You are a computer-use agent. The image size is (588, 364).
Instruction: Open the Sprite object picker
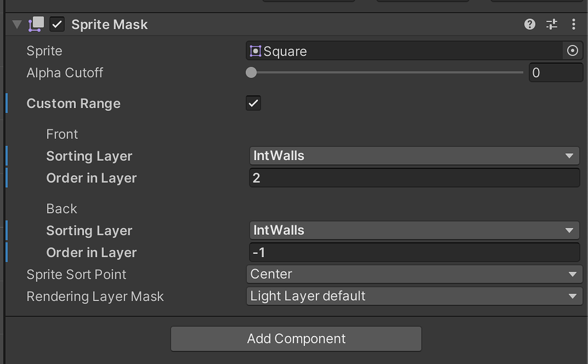(572, 51)
